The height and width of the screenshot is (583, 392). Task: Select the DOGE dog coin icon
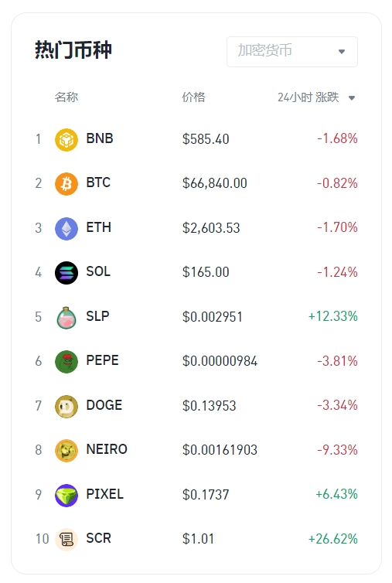point(66,406)
